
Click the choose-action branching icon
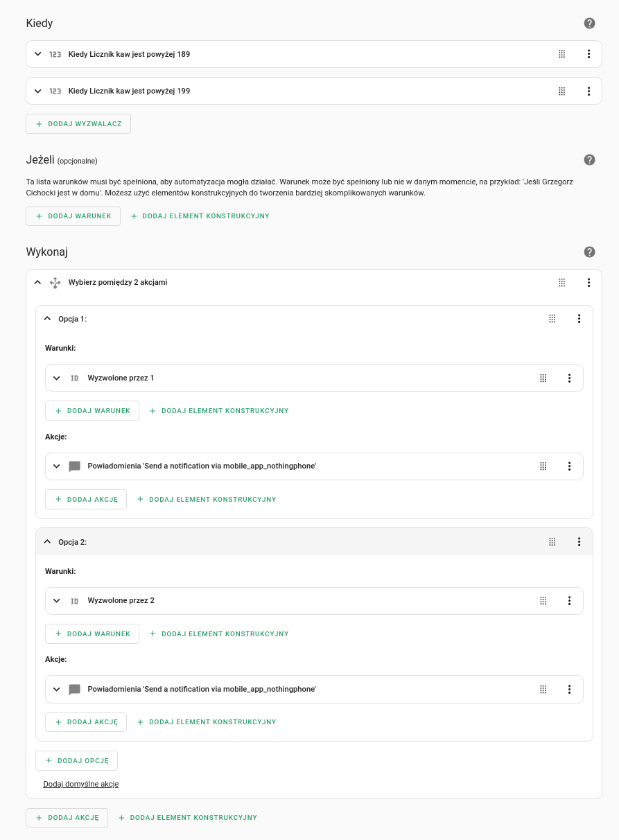coord(55,283)
